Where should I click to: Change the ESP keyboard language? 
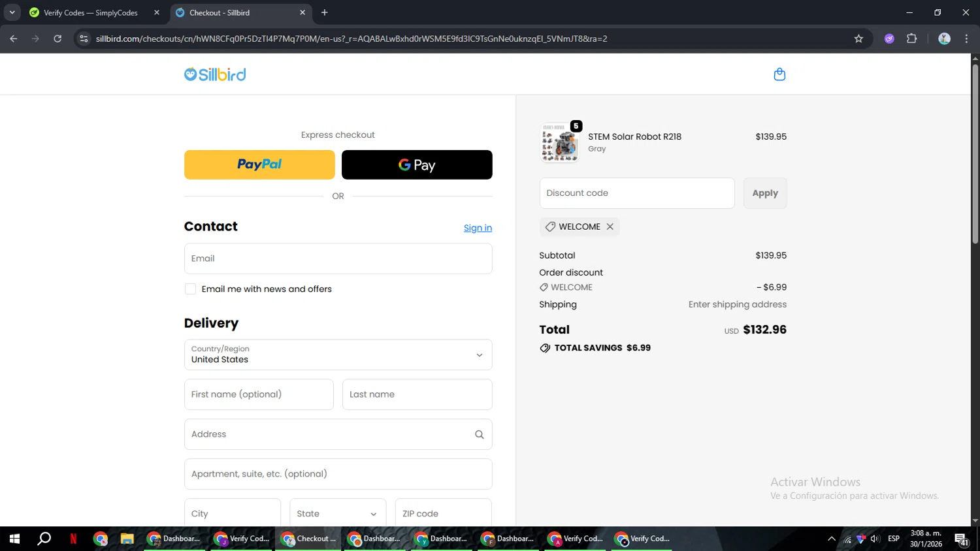(x=894, y=539)
